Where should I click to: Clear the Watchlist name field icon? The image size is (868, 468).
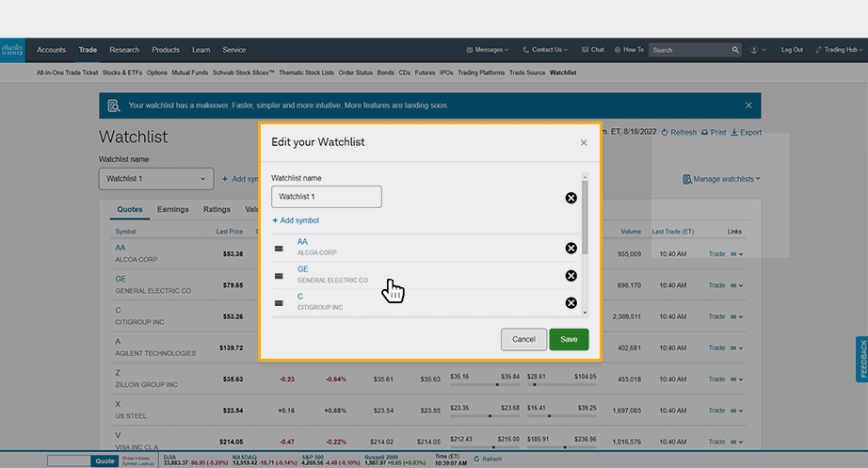(571, 198)
